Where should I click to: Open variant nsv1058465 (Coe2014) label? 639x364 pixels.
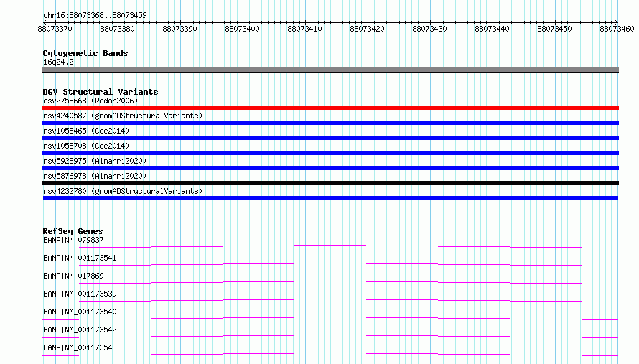tap(86, 131)
